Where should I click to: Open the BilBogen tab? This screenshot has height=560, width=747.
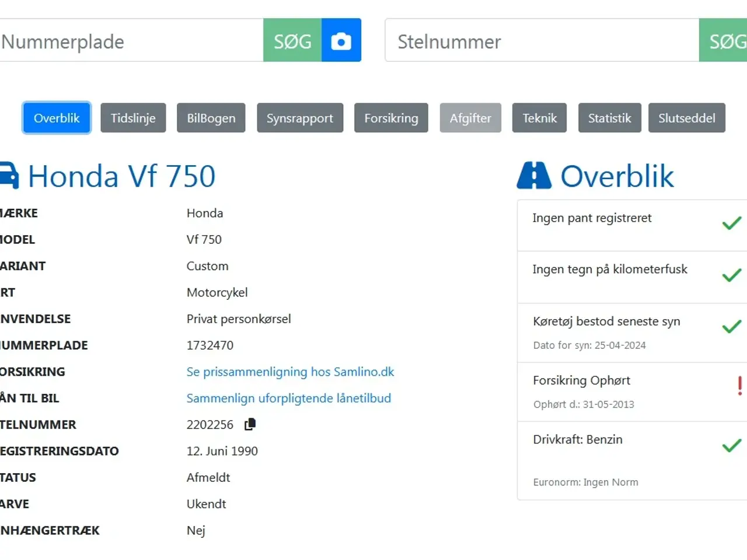point(211,118)
